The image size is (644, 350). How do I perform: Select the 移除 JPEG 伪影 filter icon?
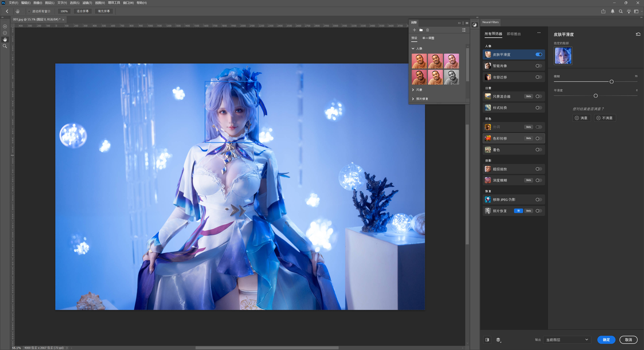pos(488,200)
